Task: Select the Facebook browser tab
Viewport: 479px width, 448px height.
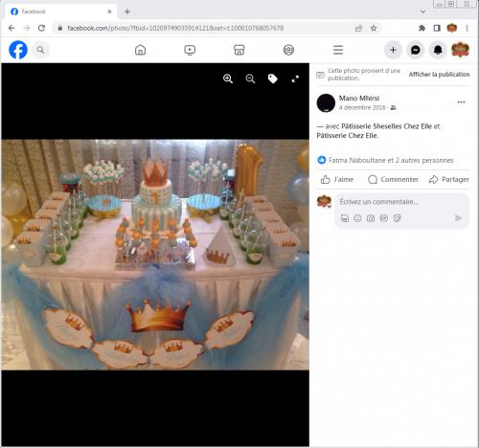Action: [x=60, y=11]
